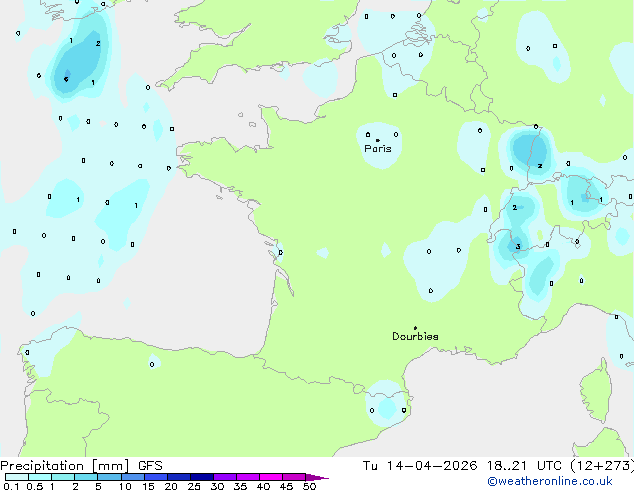Pick the legend swatch between 35 and 40
This screenshot has height=490, width=634.
[248, 477]
